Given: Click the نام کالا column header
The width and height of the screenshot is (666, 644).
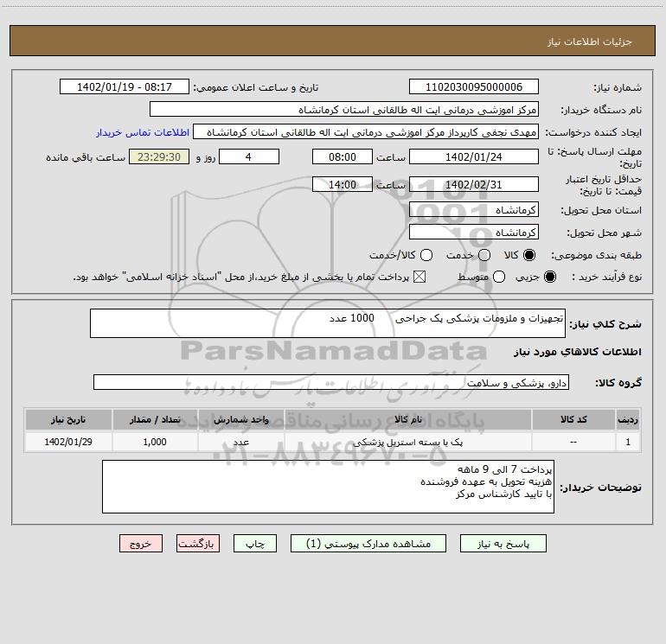Looking at the screenshot, I should [407, 419].
